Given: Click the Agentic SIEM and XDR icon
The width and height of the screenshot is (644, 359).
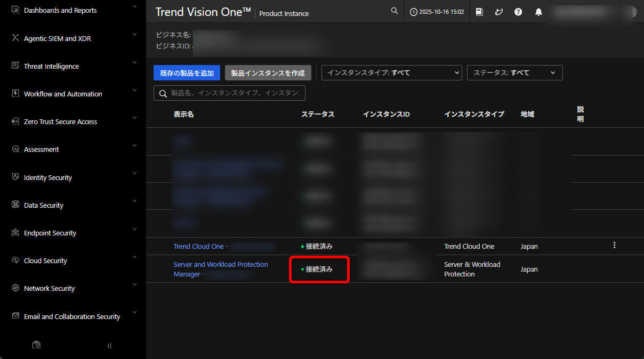Looking at the screenshot, I should pos(15,38).
